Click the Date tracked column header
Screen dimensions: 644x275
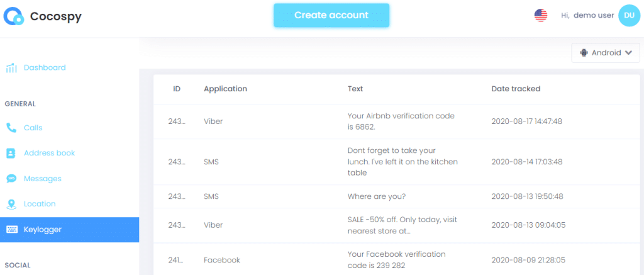516,89
